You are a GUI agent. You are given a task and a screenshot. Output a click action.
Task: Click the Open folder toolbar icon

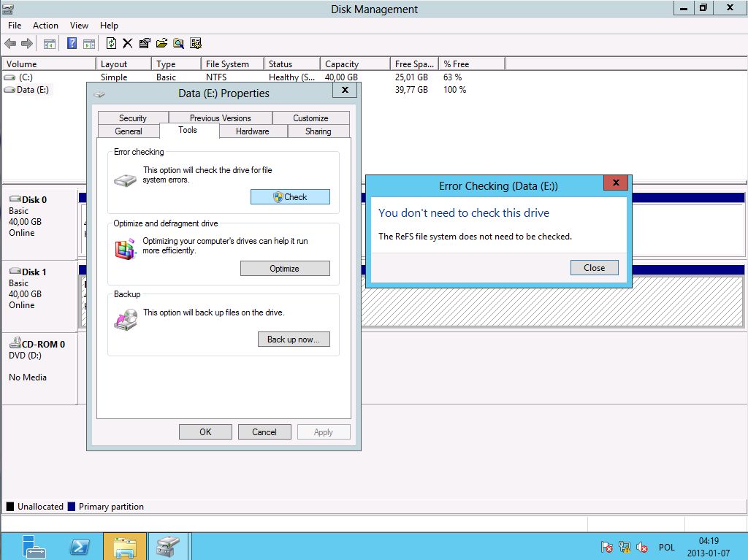(x=161, y=43)
